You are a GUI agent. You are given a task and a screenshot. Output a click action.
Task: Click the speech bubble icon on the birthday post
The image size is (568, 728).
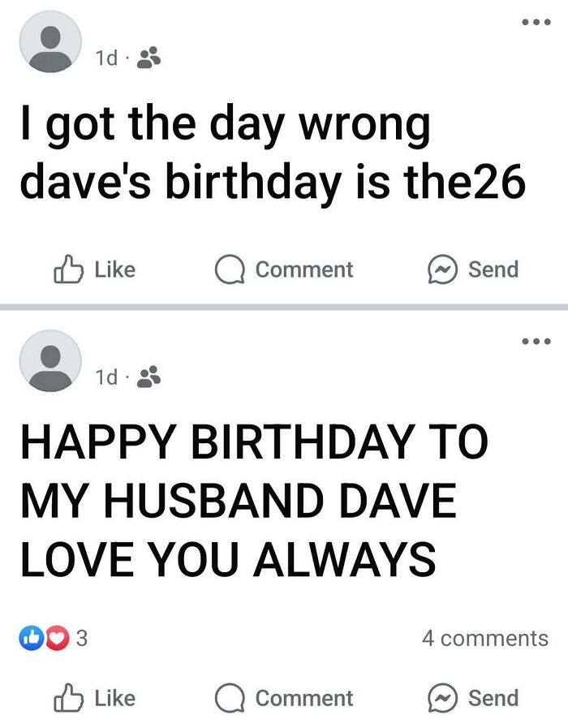click(x=230, y=698)
